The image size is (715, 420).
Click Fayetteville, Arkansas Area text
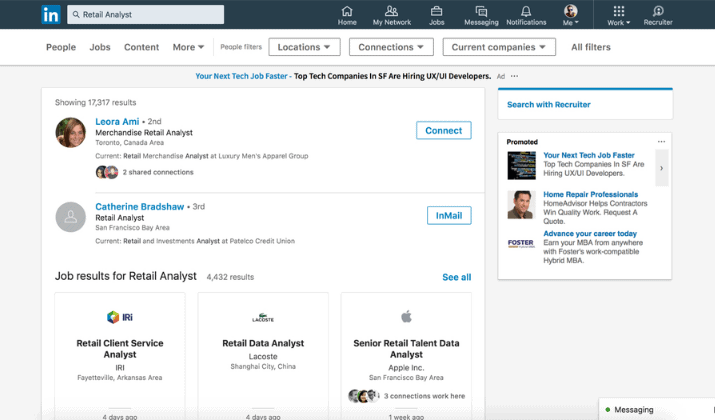click(x=120, y=378)
